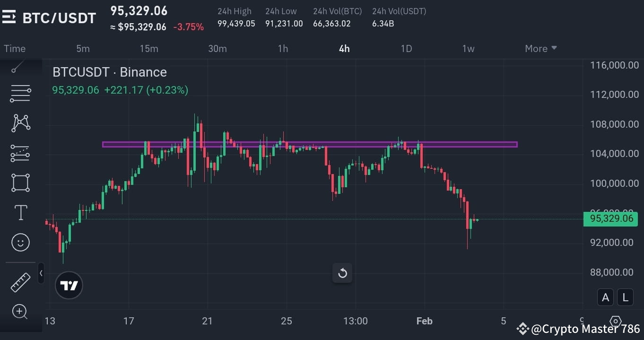This screenshot has height=340, width=644.
Task: Select the Text annotation tool
Action: [20, 212]
